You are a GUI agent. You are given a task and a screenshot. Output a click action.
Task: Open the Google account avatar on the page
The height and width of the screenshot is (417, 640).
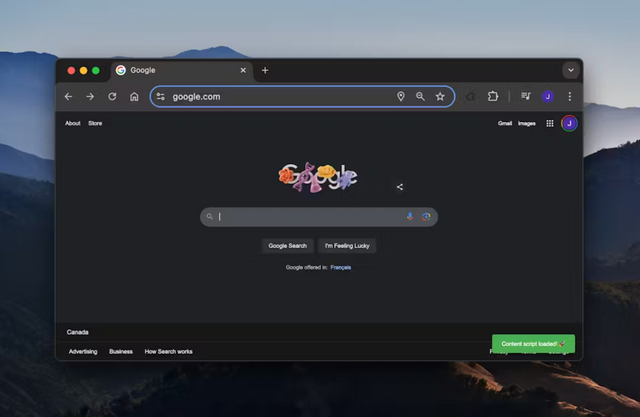coord(569,123)
